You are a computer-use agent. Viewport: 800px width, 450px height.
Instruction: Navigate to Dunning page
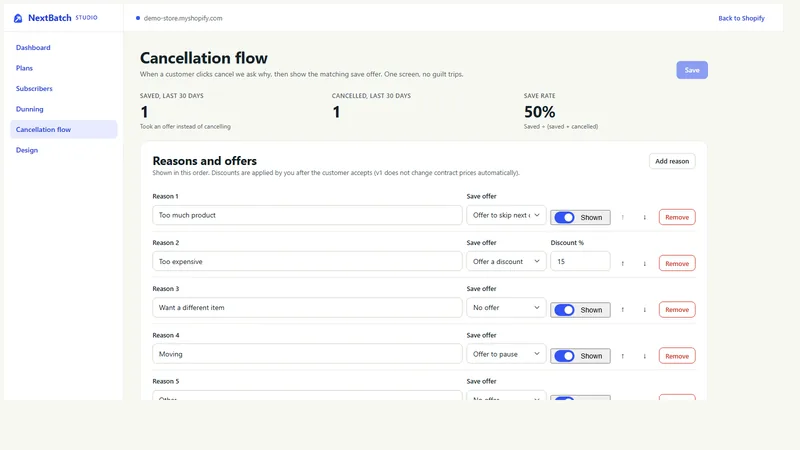(30, 109)
